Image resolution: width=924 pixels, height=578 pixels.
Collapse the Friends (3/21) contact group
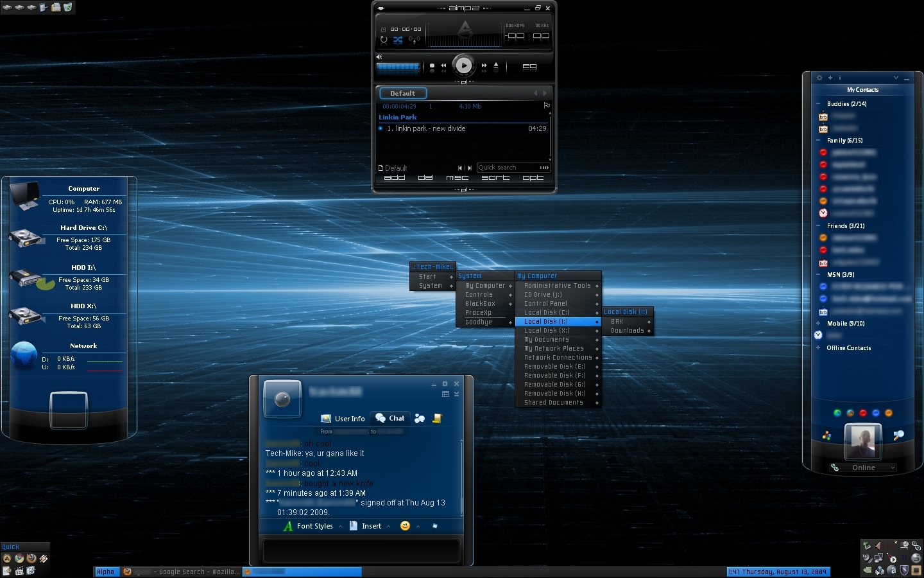point(818,225)
